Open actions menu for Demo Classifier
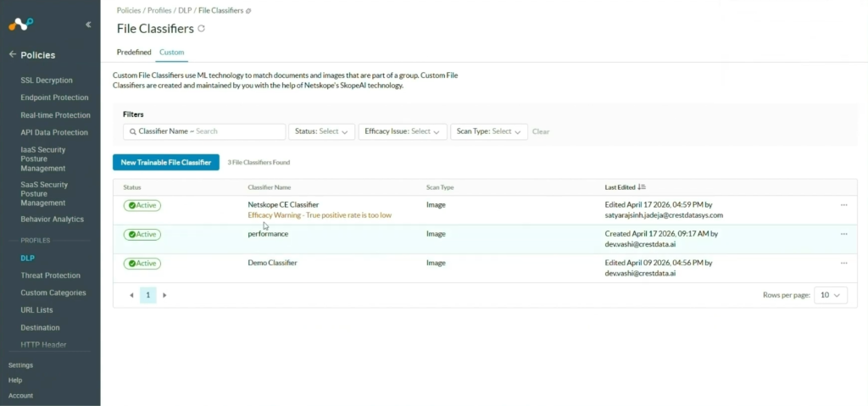Image resolution: width=868 pixels, height=406 pixels. [x=843, y=263]
